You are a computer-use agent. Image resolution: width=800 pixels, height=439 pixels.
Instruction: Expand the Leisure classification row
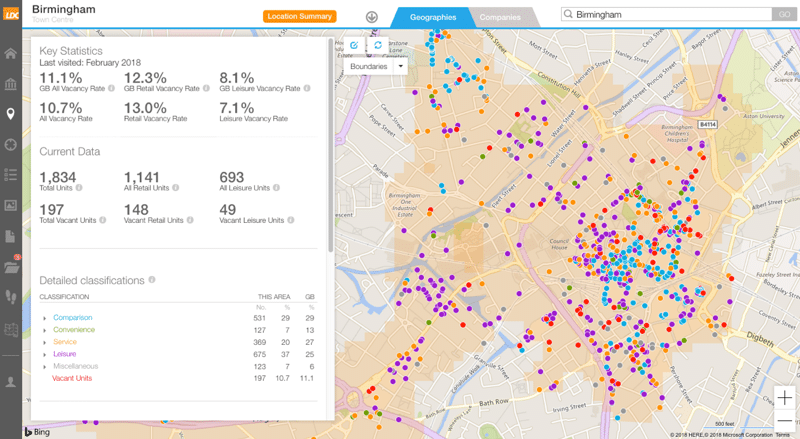pos(45,355)
